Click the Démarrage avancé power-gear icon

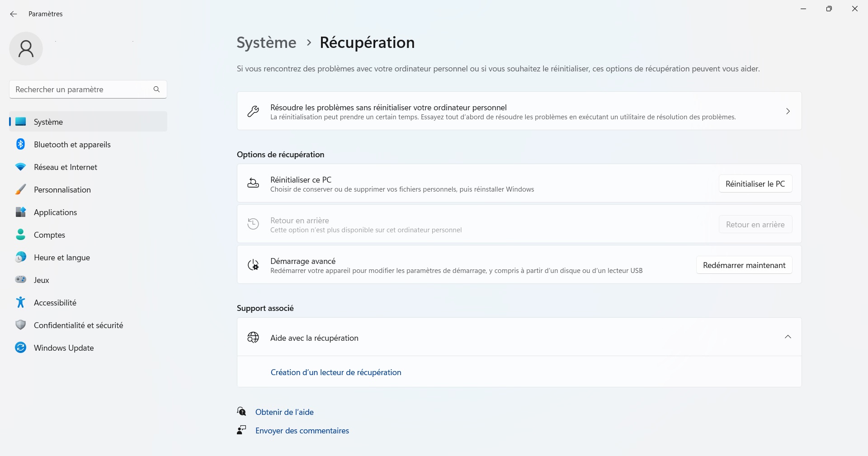click(253, 265)
